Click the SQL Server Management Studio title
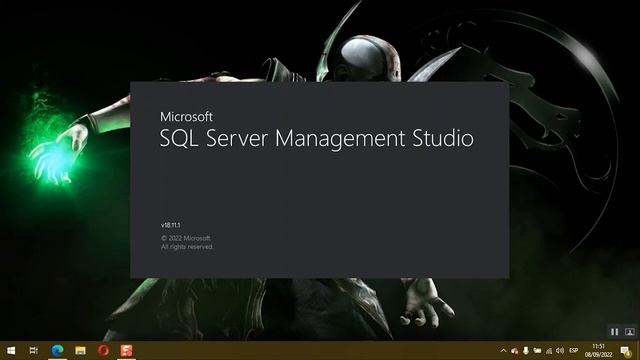This screenshot has height=360, width=640. click(x=317, y=138)
